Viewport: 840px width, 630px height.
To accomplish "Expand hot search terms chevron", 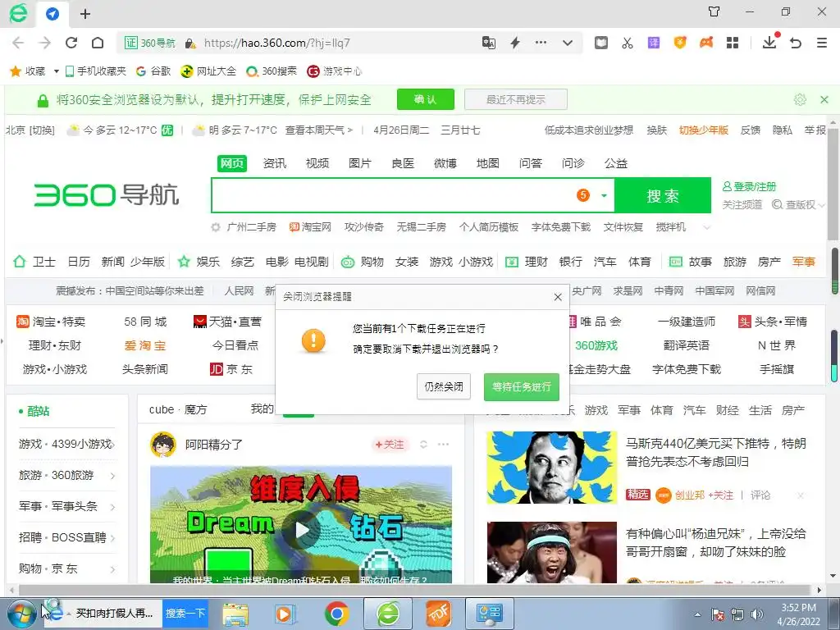I will pos(706,228).
